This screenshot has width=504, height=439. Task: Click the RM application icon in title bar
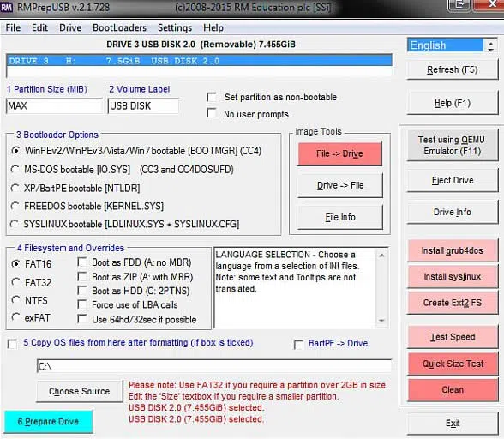(7, 7)
